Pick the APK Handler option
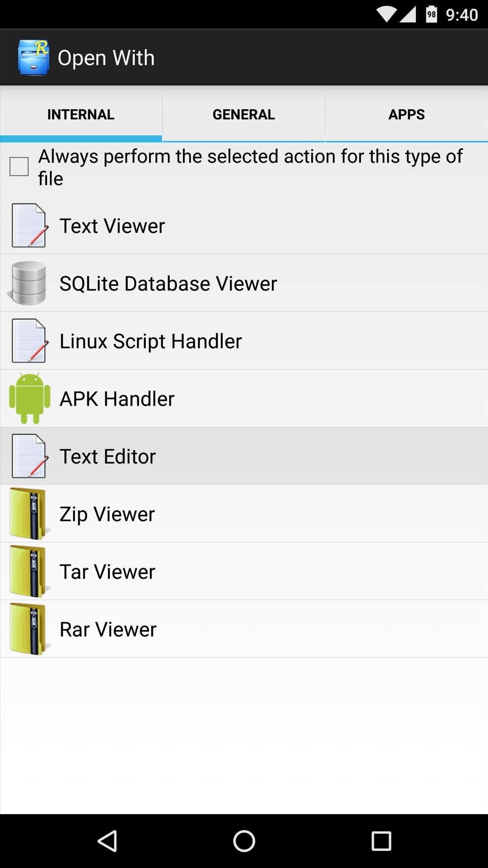 244,398
